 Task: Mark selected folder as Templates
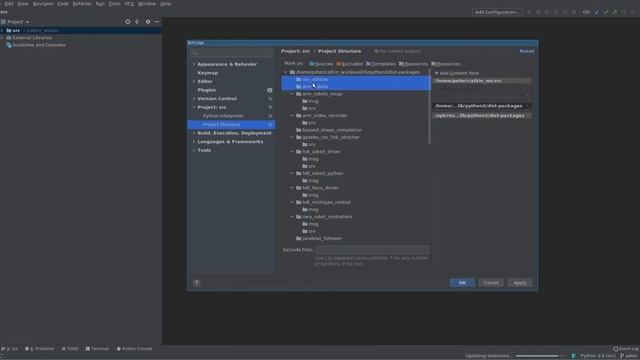[x=381, y=64]
